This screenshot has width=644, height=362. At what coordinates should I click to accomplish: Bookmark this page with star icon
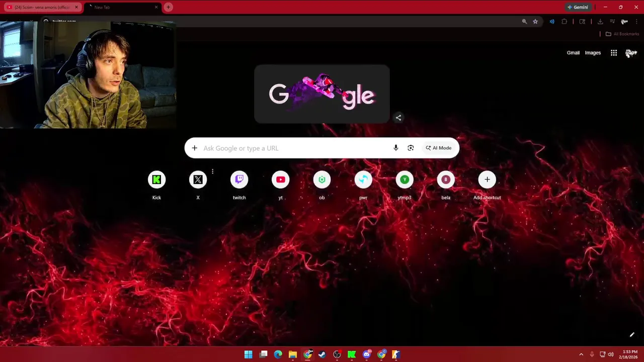pyautogui.click(x=535, y=22)
